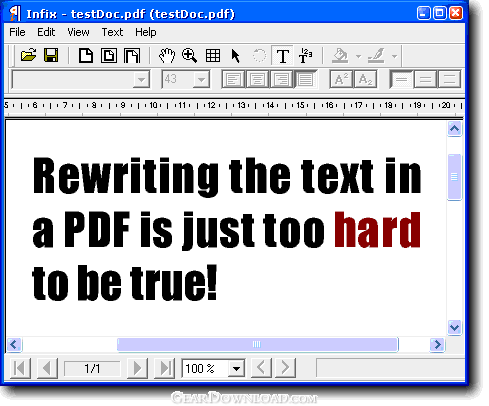Open the View menu

[x=78, y=32]
